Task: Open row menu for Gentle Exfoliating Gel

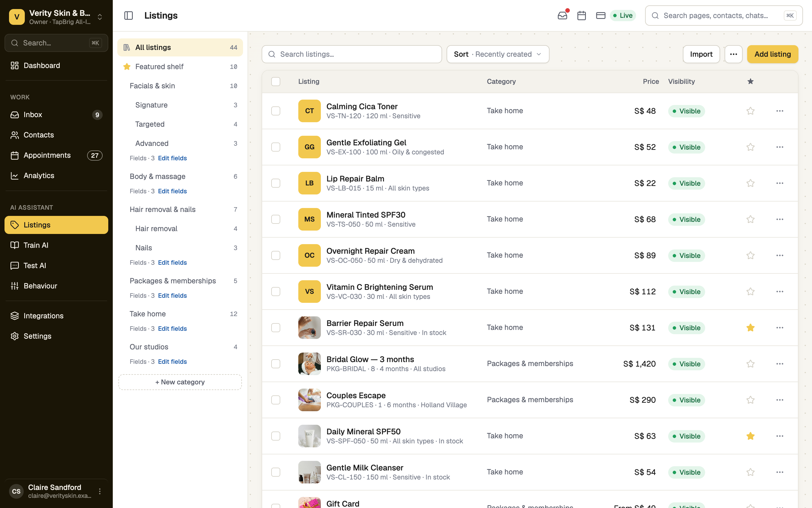Action: pos(780,147)
